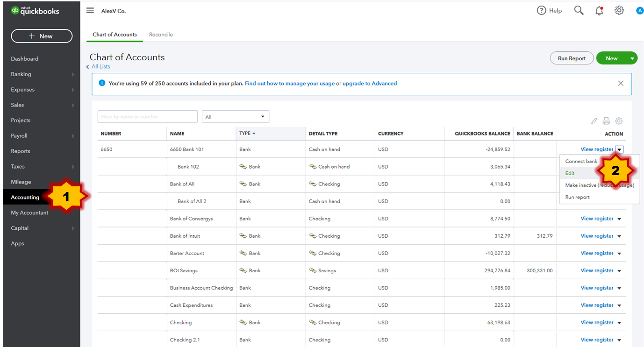Click the hamburger menu icon
The height and width of the screenshot is (347, 644).
point(90,11)
